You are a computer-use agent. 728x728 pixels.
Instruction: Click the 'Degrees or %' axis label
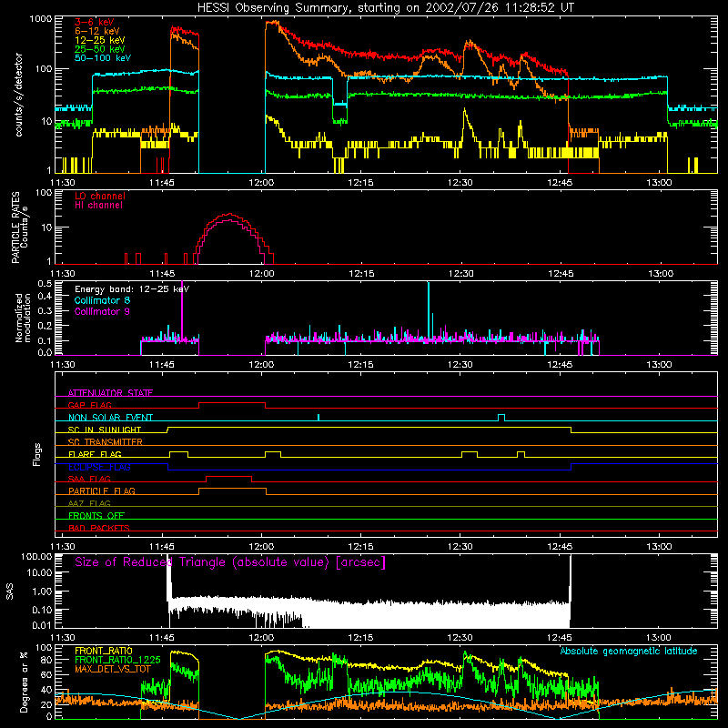[24, 682]
